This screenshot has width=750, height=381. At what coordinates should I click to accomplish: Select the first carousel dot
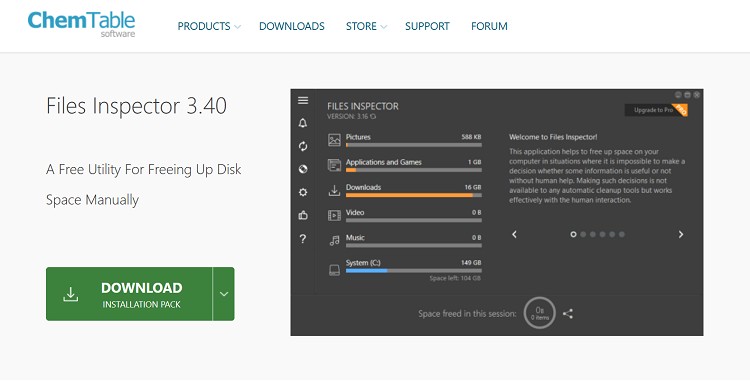(x=573, y=234)
